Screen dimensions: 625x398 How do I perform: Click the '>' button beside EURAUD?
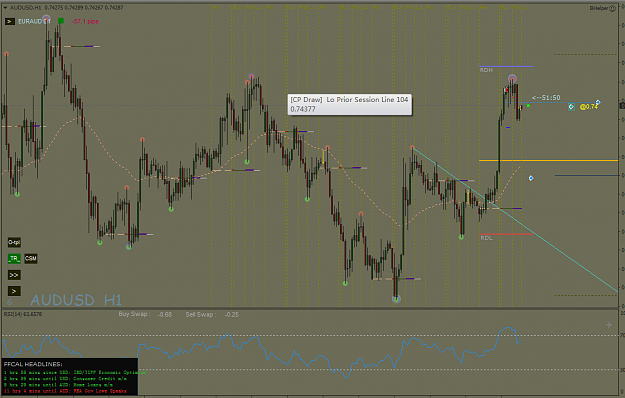(10, 22)
